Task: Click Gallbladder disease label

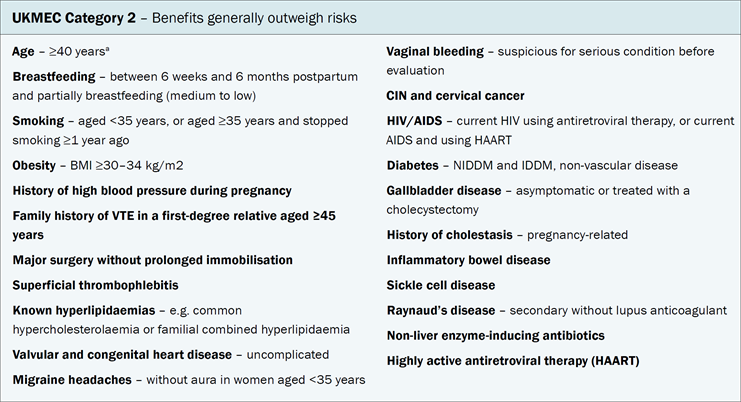Action: click(x=444, y=191)
